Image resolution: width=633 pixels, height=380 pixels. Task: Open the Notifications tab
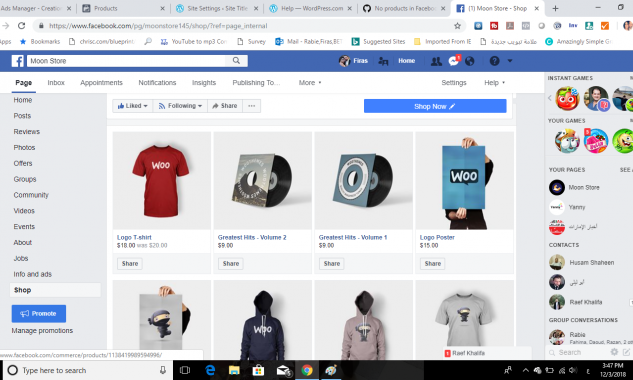point(157,83)
